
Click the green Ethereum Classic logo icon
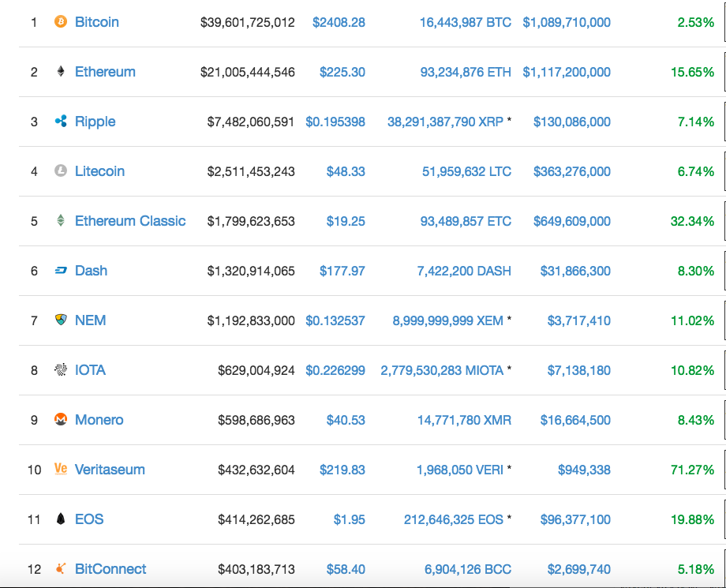click(61, 221)
